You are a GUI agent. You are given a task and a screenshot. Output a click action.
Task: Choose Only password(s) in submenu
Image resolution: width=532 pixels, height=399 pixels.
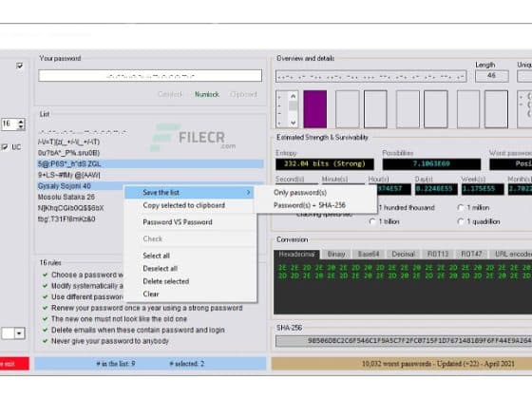pyautogui.click(x=300, y=193)
